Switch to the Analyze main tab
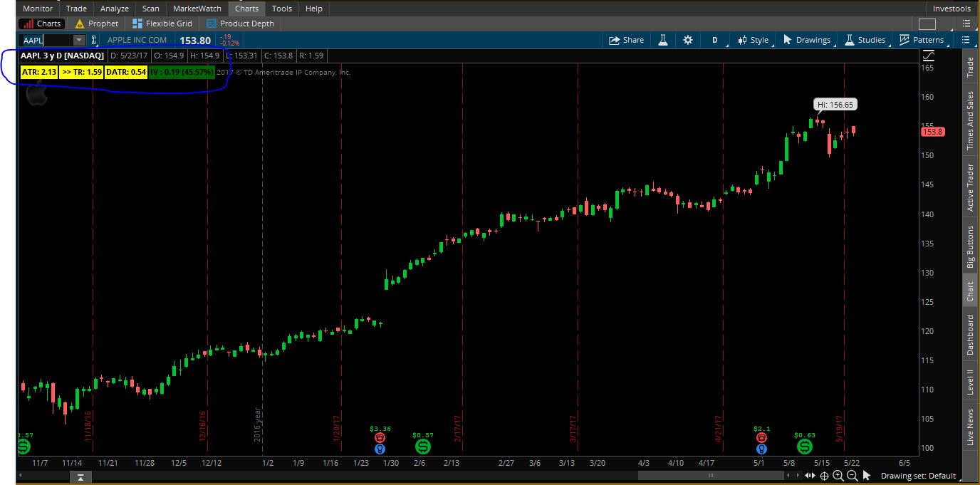 point(115,9)
